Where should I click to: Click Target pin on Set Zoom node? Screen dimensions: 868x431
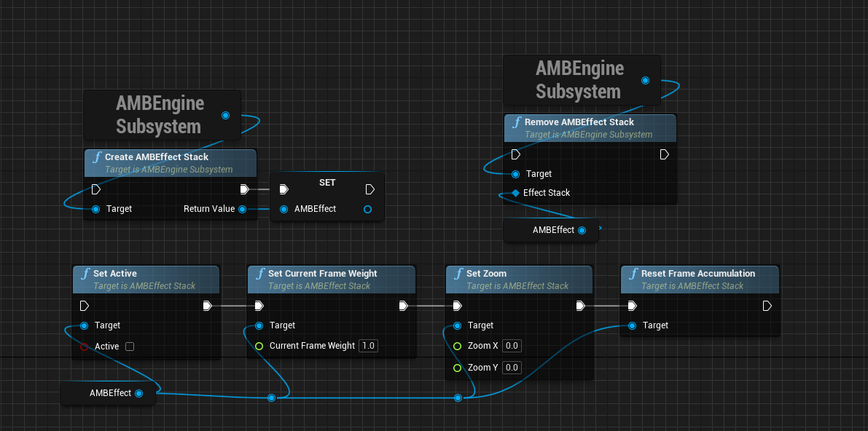(457, 325)
